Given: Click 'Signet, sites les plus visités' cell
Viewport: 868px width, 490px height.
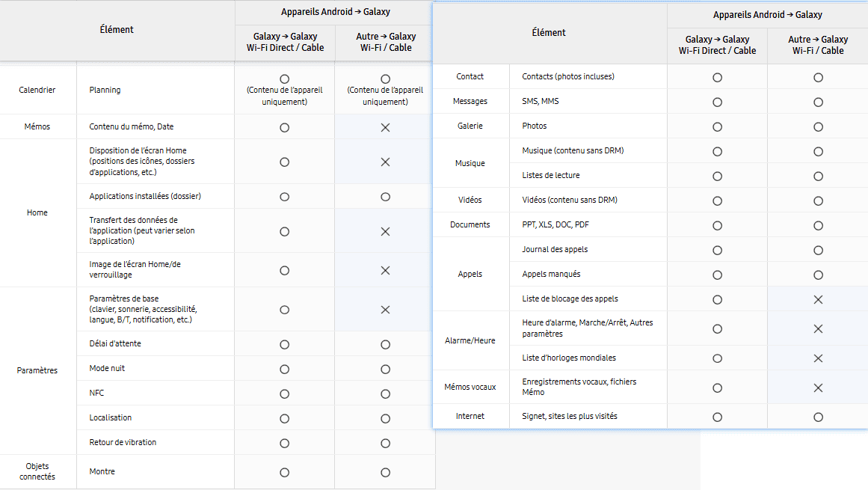Looking at the screenshot, I should click(x=588, y=416).
